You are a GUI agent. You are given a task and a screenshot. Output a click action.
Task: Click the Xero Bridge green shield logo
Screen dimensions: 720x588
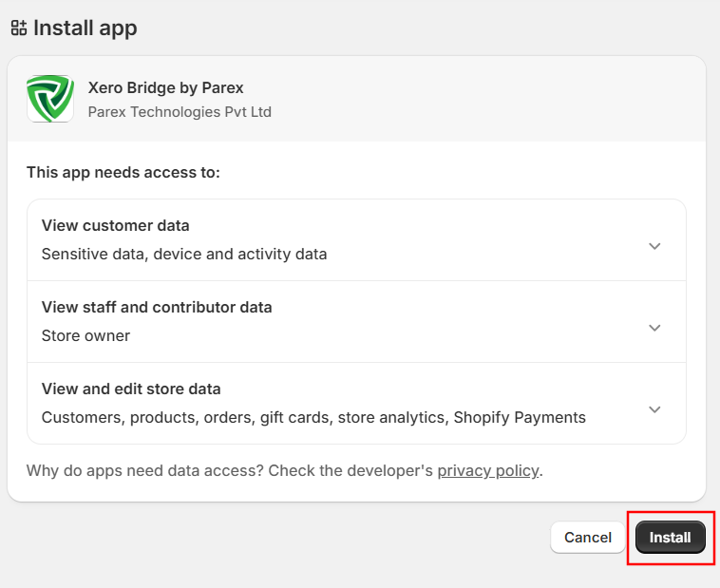tap(50, 99)
